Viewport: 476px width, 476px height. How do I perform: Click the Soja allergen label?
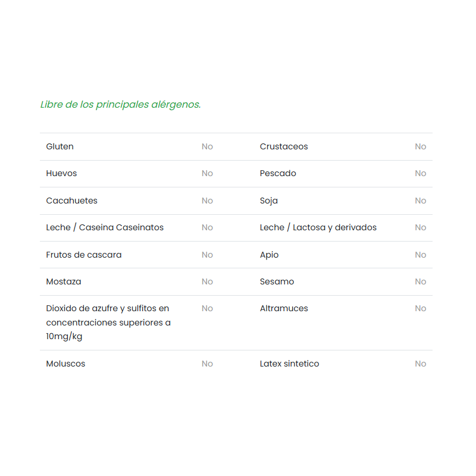point(269,201)
